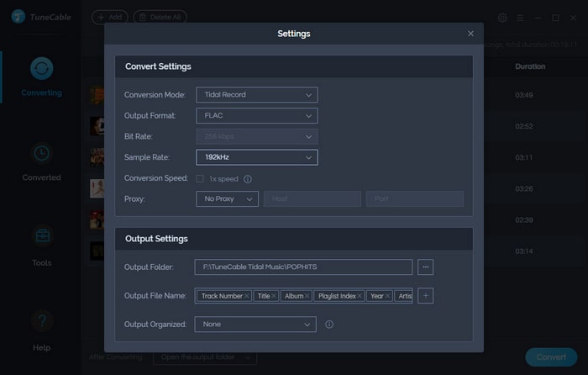Open the After Converting dropdown
The height and width of the screenshot is (375, 588).
point(205,357)
